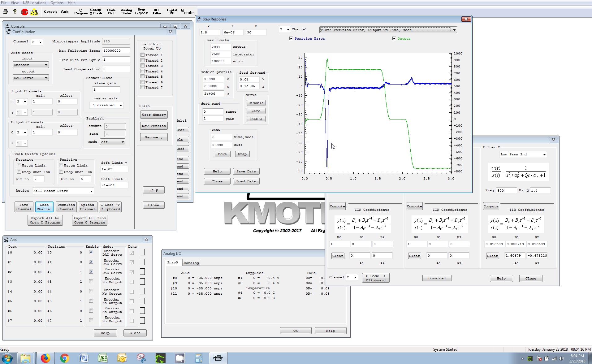The height and width of the screenshot is (364, 592).
Task: Enable Thread 1 launch on power up
Action: click(143, 55)
